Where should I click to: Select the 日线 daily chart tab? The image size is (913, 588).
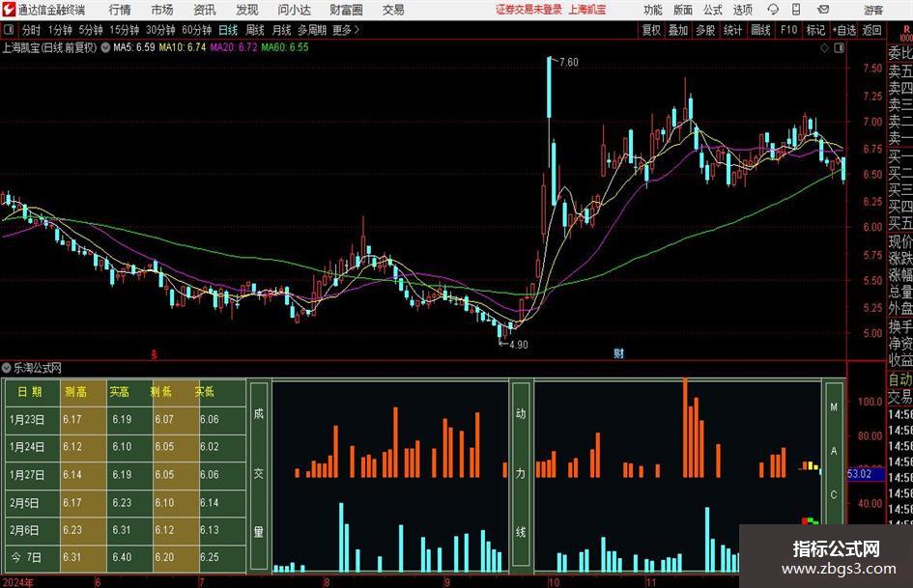[228, 30]
